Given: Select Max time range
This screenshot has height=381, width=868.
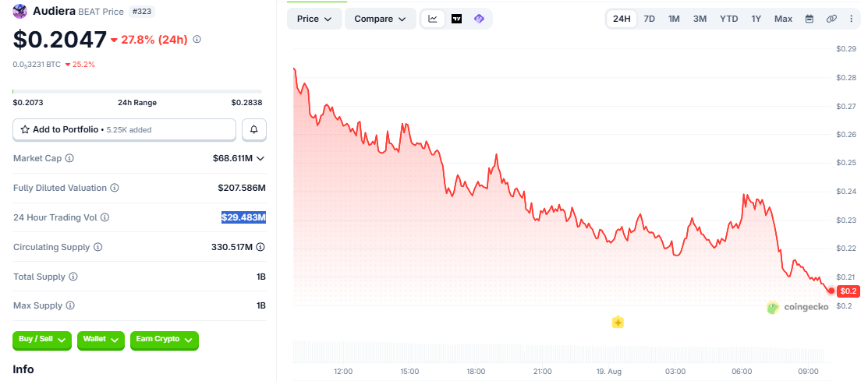Looking at the screenshot, I should pyautogui.click(x=783, y=19).
